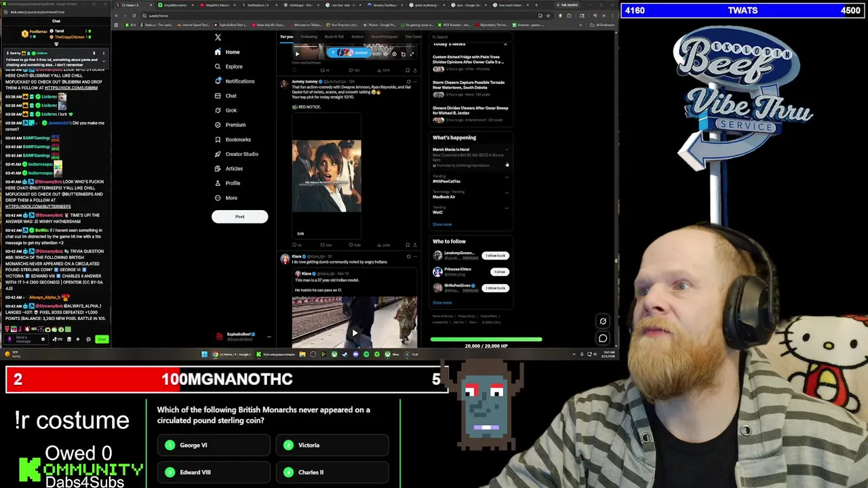The image size is (868, 488).
Task: Open the Storm Chasers Watertown news story
Action: coord(471,89)
